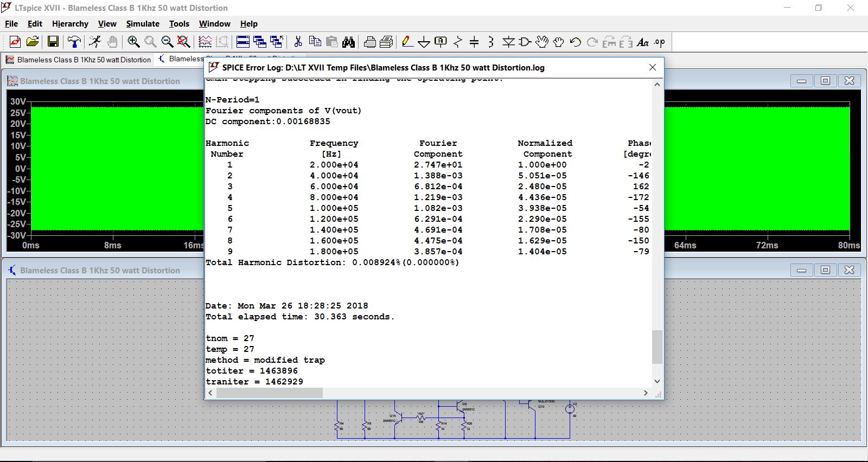Click the 'method = modified trap' line

point(265,360)
